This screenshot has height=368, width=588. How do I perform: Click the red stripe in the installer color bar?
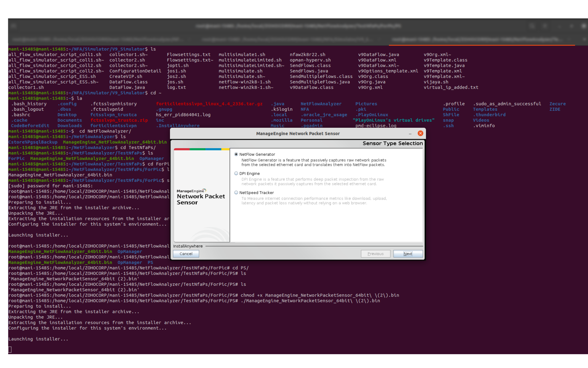pyautogui.click(x=182, y=149)
